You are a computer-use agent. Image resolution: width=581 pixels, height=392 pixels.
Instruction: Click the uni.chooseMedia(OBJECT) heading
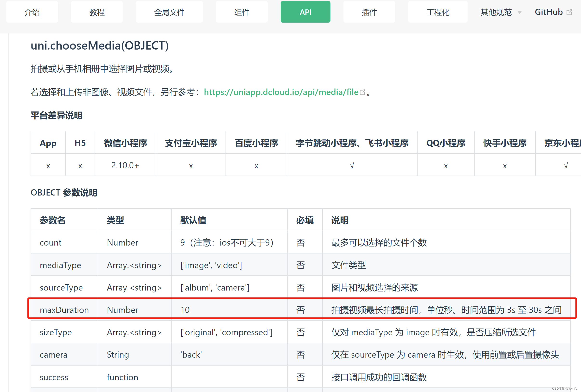pyautogui.click(x=99, y=46)
